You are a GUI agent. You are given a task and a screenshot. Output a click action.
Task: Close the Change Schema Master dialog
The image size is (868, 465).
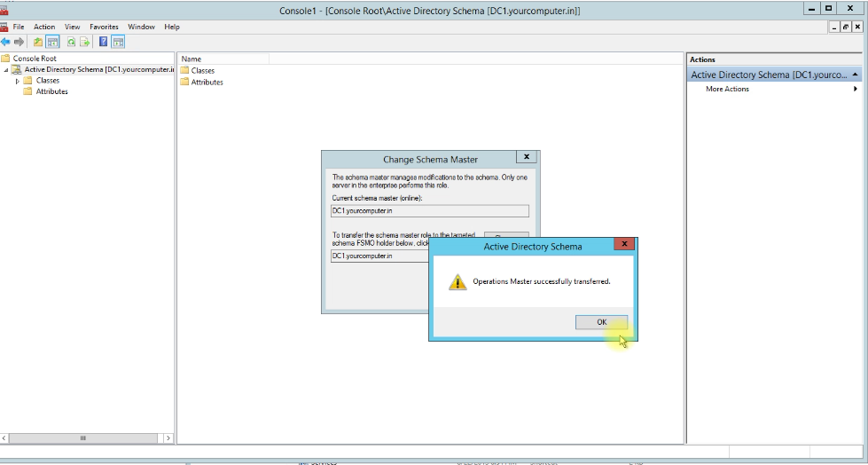pyautogui.click(x=527, y=157)
